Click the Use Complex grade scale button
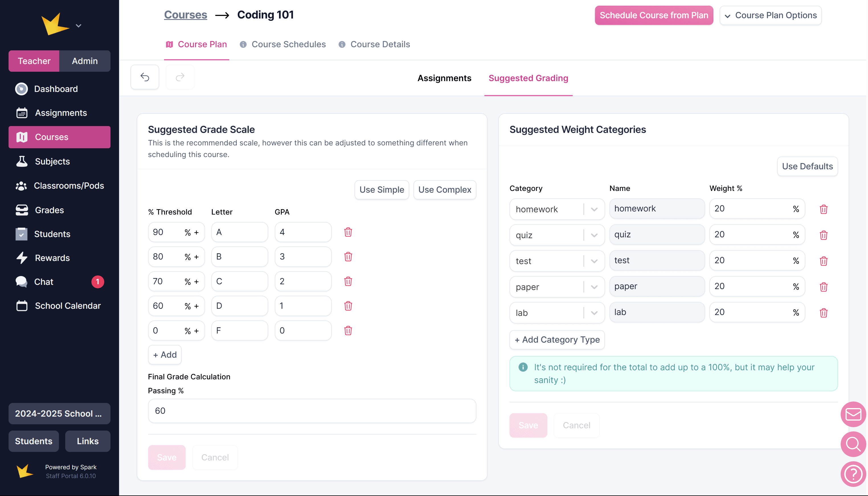This screenshot has height=496, width=868. pos(444,190)
